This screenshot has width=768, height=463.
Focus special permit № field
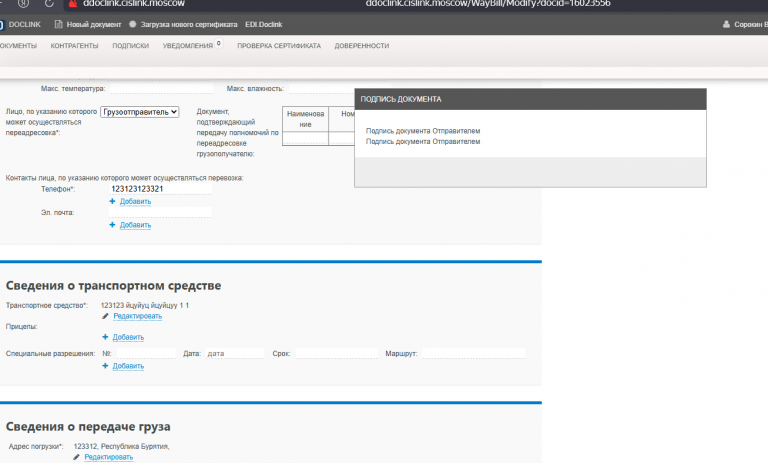click(x=146, y=353)
